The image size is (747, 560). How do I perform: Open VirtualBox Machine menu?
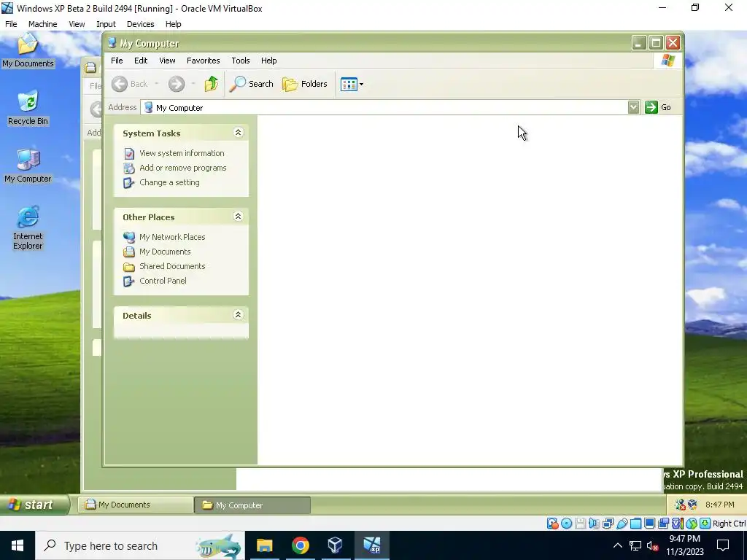[x=42, y=24]
